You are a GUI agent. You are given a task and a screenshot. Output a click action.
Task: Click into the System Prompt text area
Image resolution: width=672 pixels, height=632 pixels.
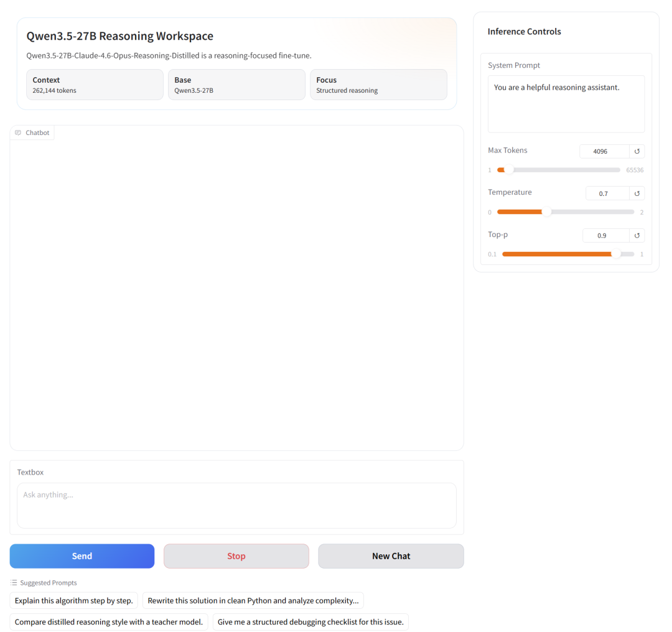[566, 104]
